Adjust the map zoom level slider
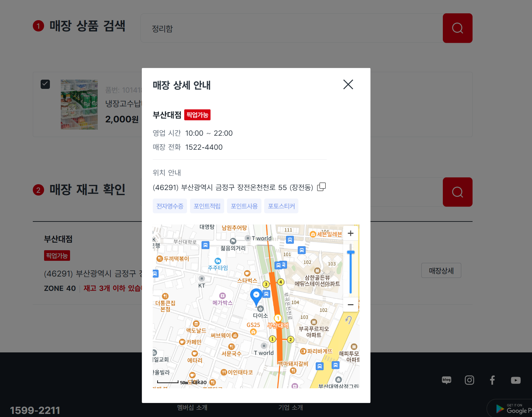532x417 pixels. click(x=351, y=252)
